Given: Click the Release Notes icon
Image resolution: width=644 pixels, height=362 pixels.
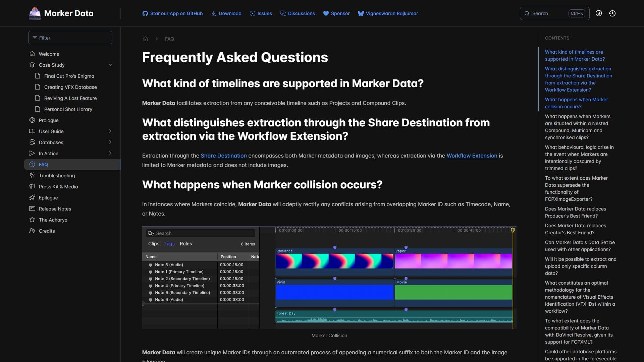Looking at the screenshot, I should (32, 208).
